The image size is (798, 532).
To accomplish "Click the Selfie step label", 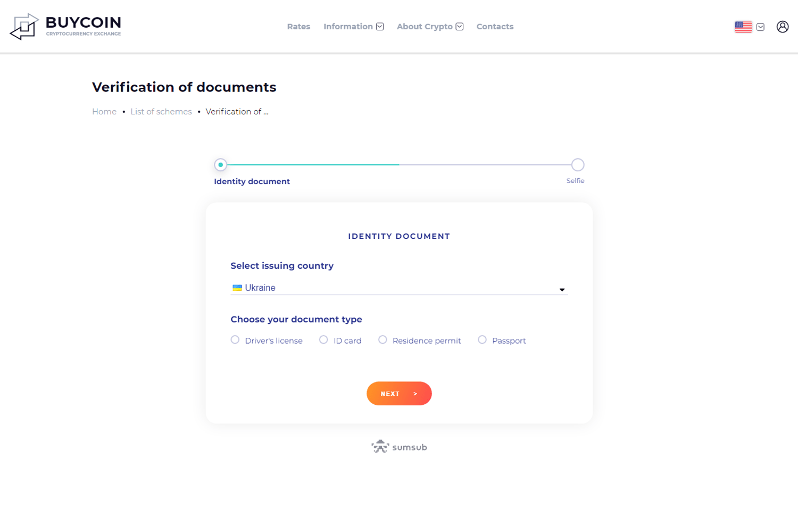I will [x=576, y=181].
